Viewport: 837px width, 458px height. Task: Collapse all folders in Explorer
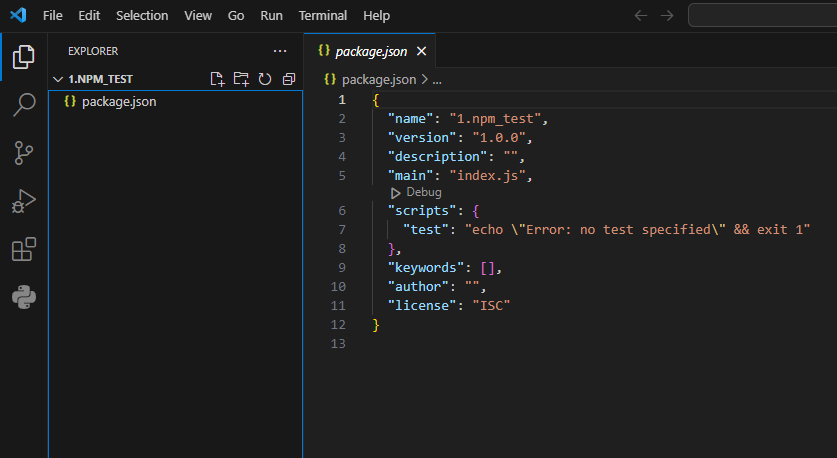tap(289, 79)
